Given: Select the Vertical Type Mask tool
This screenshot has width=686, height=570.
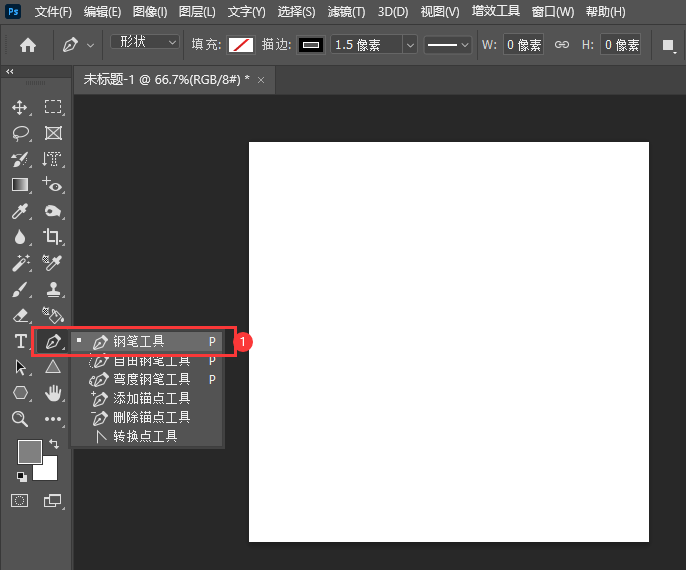Looking at the screenshot, I should [x=52, y=159].
